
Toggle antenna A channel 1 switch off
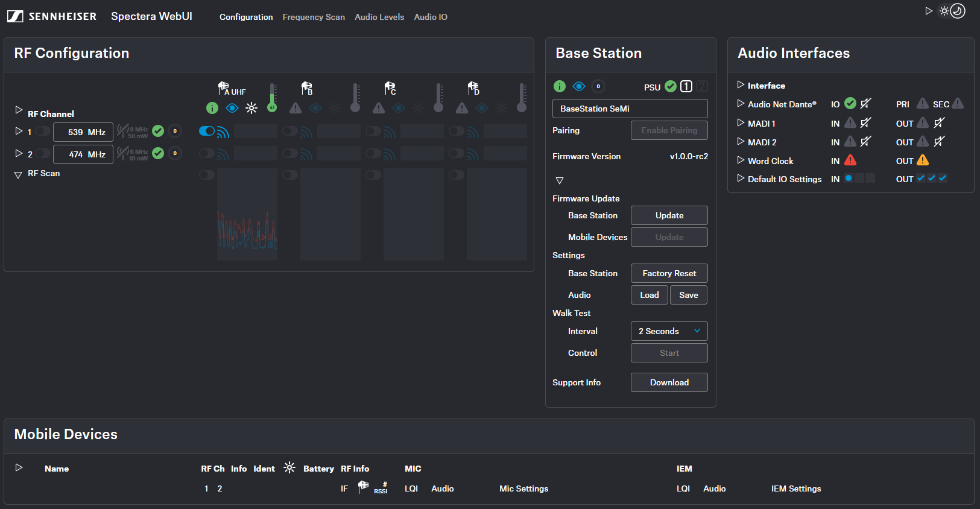[207, 131]
